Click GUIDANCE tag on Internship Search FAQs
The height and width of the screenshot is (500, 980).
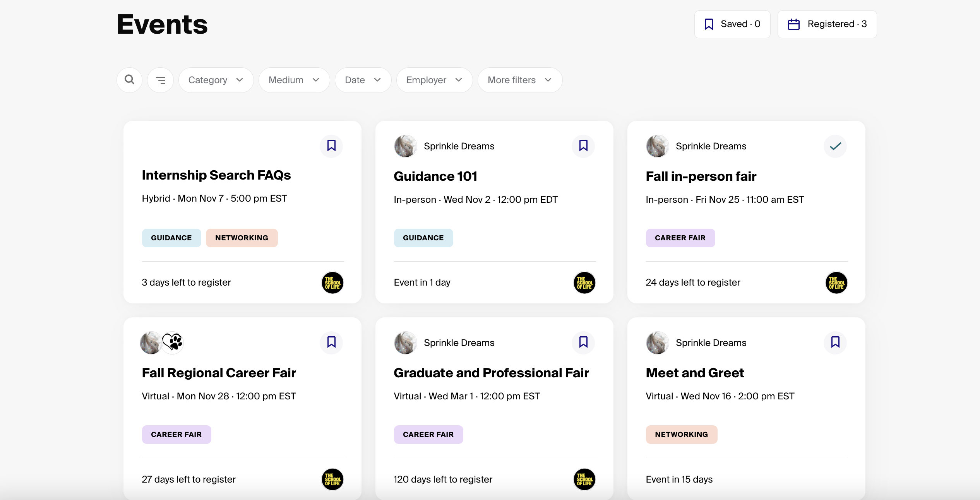pyautogui.click(x=171, y=238)
